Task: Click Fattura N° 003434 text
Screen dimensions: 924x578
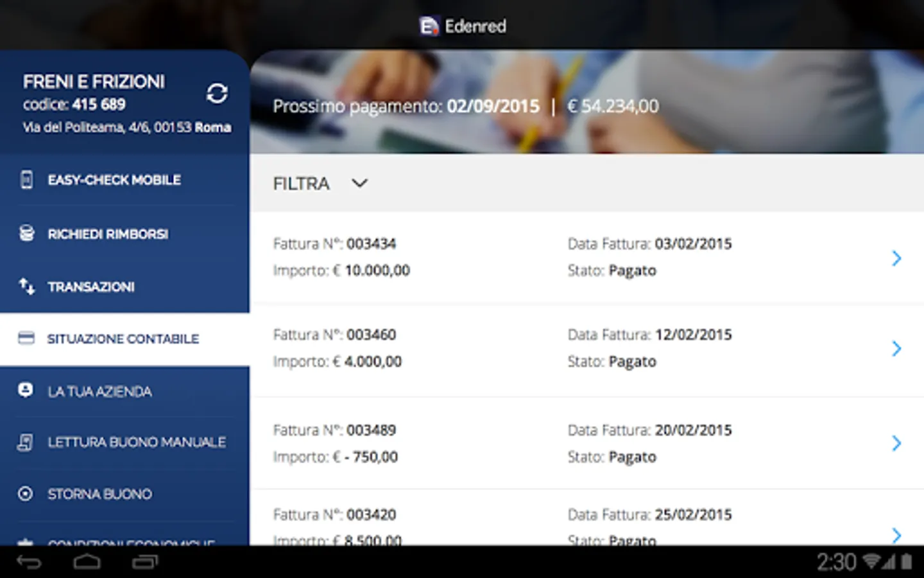Action: pos(334,244)
